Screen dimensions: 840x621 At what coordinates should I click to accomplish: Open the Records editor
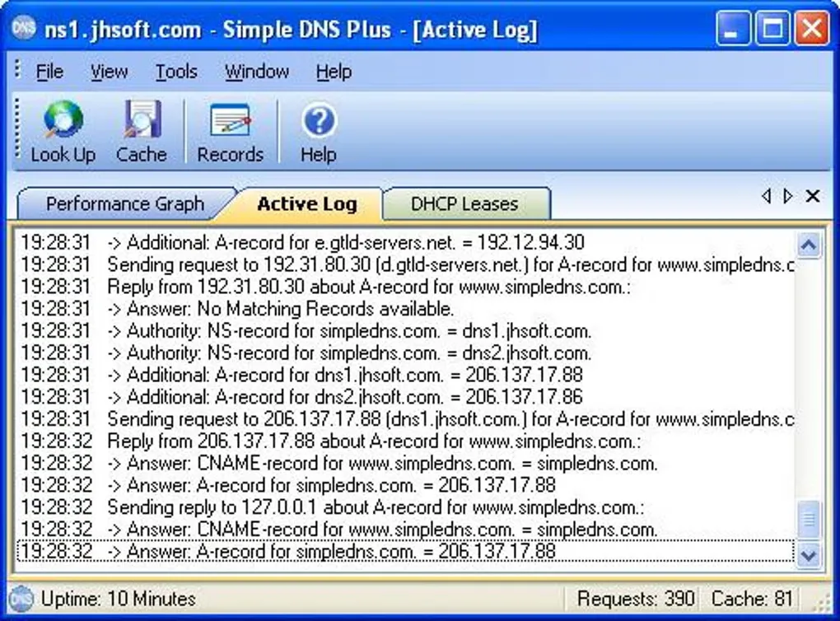(231, 132)
